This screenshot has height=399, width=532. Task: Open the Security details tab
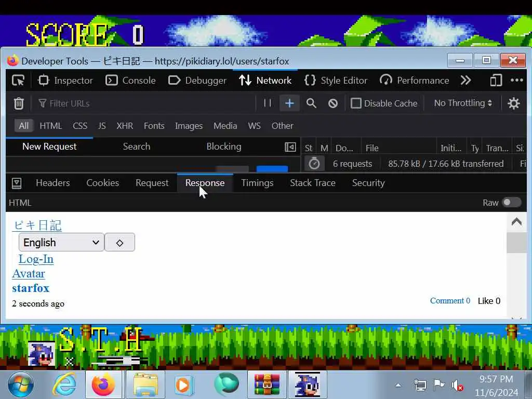tap(368, 183)
